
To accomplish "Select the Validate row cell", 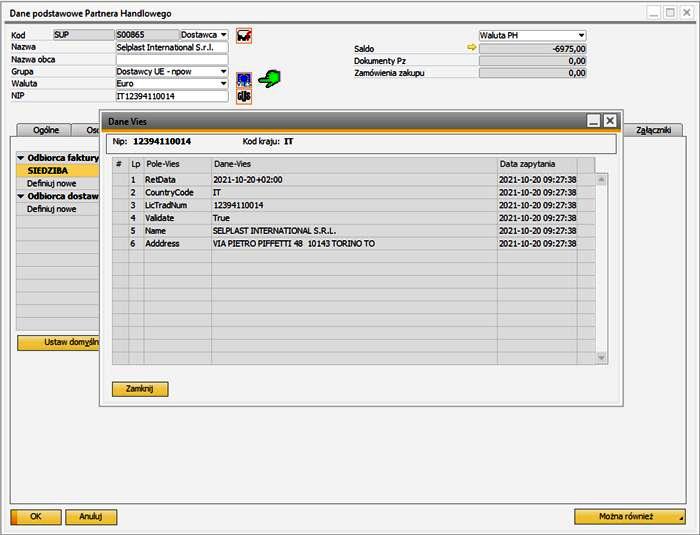I will 178,218.
